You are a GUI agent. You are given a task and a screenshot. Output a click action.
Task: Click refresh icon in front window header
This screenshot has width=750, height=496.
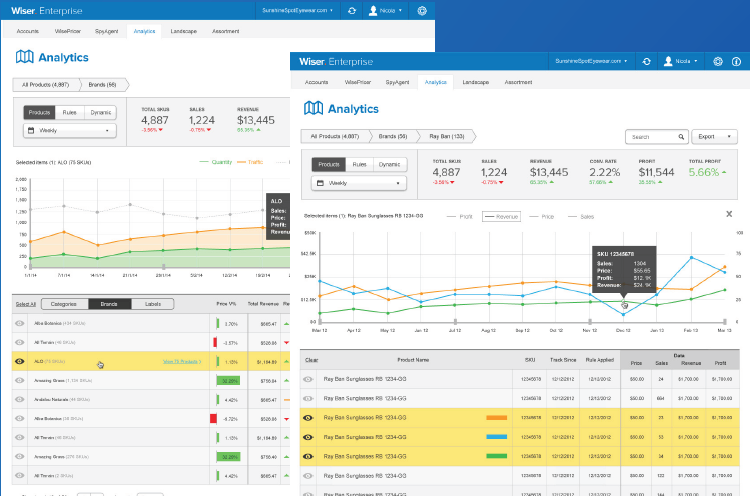(x=646, y=62)
